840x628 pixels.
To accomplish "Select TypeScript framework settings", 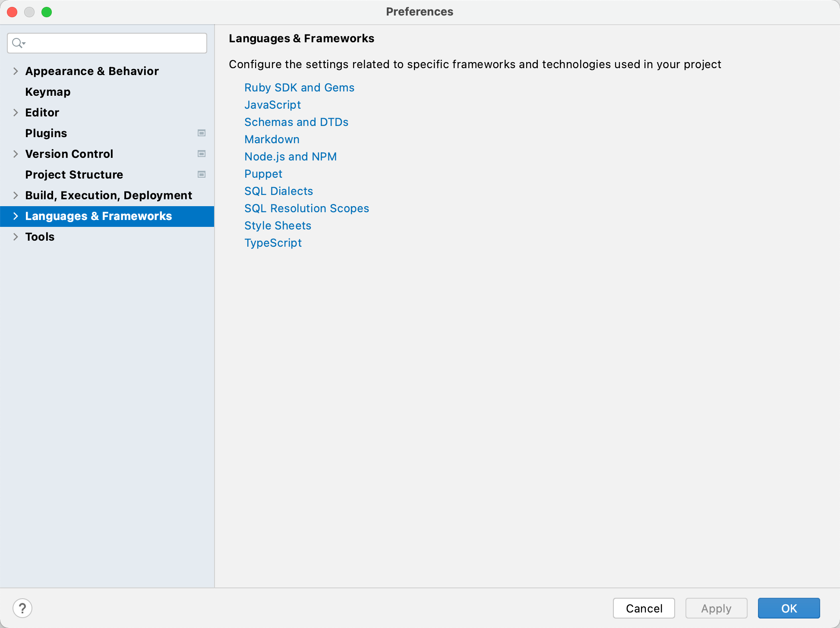I will [273, 243].
